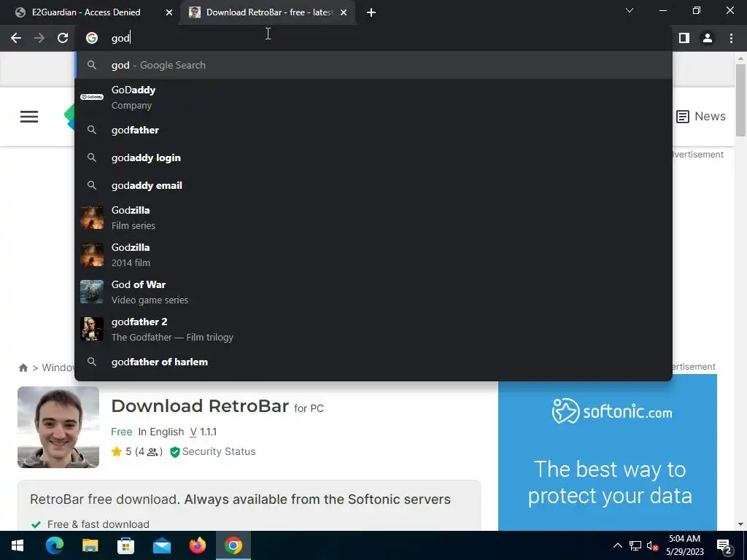747x560 pixels.
Task: Open a new tab
Action: coord(371,12)
